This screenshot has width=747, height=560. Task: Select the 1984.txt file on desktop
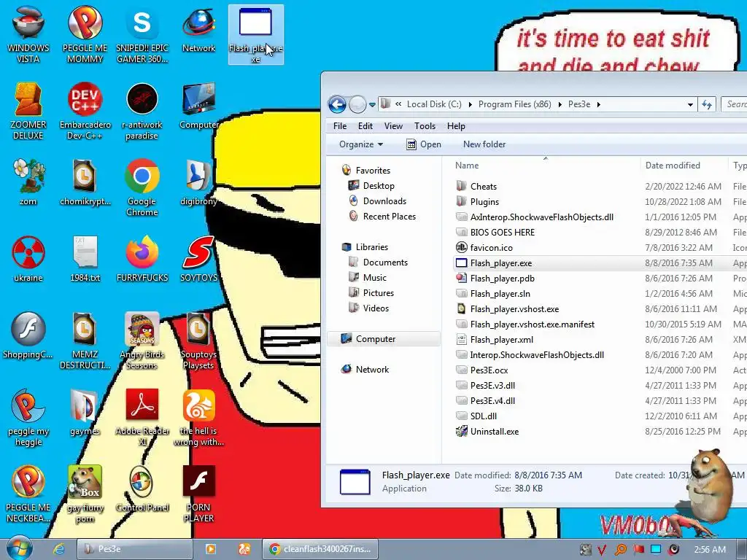[x=85, y=259]
